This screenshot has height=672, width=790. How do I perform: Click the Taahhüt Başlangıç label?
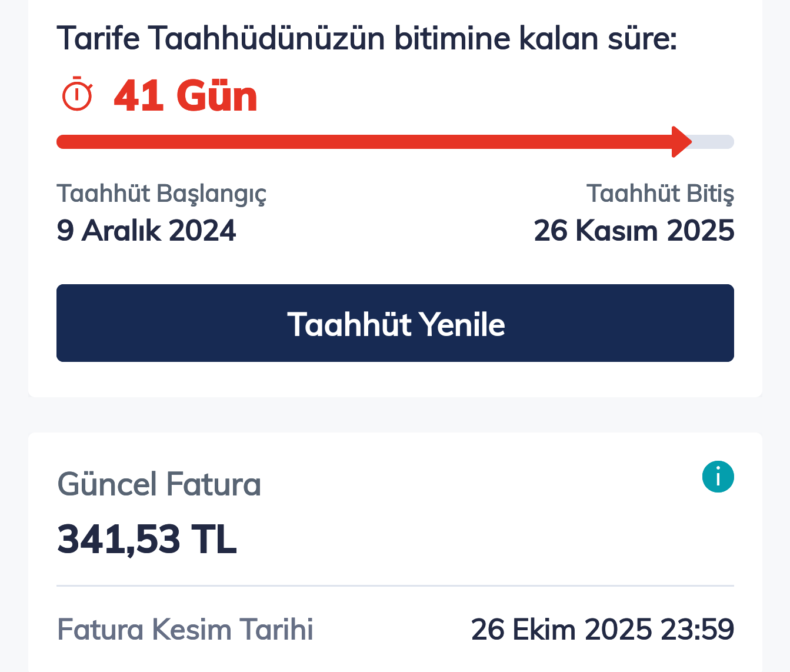tap(162, 194)
